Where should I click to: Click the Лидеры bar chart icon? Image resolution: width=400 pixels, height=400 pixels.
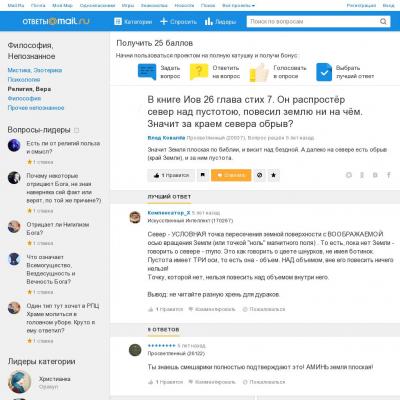click(209, 22)
